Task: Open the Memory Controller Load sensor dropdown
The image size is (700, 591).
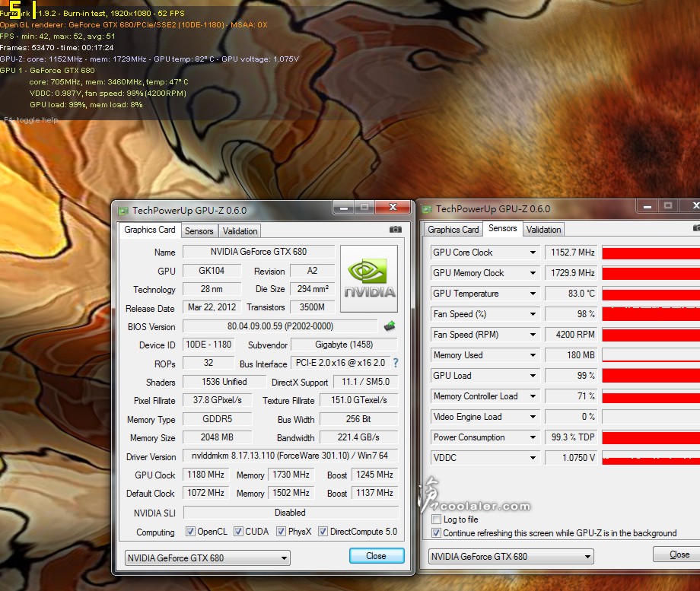Action: pos(533,396)
